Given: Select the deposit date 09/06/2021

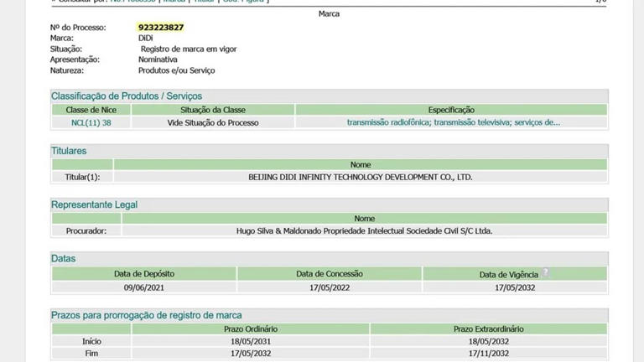Looking at the screenshot, I should pos(143,287).
